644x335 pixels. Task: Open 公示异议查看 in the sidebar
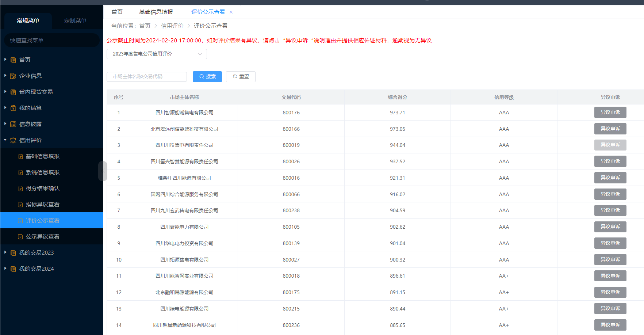point(42,237)
